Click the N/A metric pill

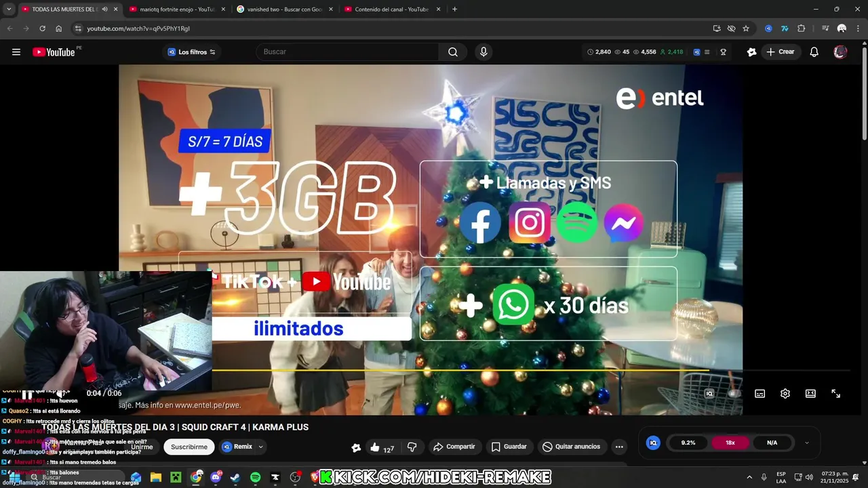772,443
